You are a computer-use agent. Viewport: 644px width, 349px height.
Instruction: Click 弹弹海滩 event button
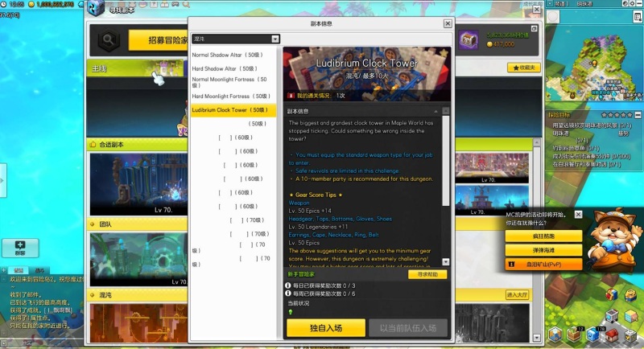[x=543, y=250]
